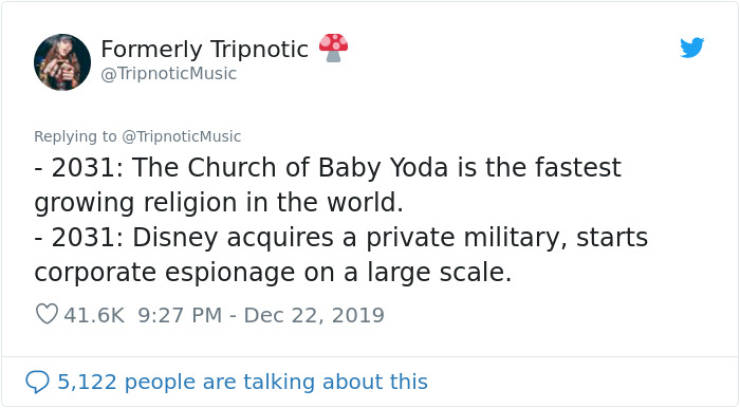This screenshot has width=740, height=408.
Task: Click the Church of Baby Yoda text line
Action: click(x=327, y=167)
